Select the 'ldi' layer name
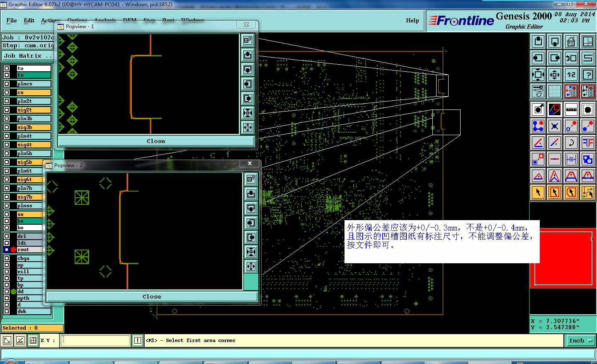The width and height of the screenshot is (597, 364). 30,243
